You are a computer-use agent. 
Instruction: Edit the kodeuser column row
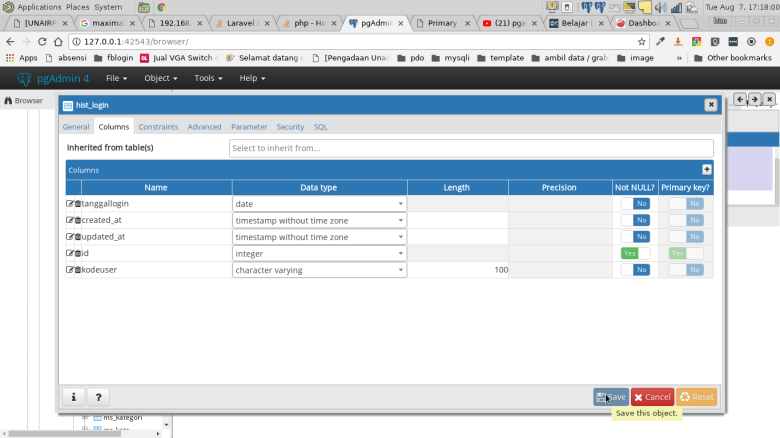[x=69, y=270]
